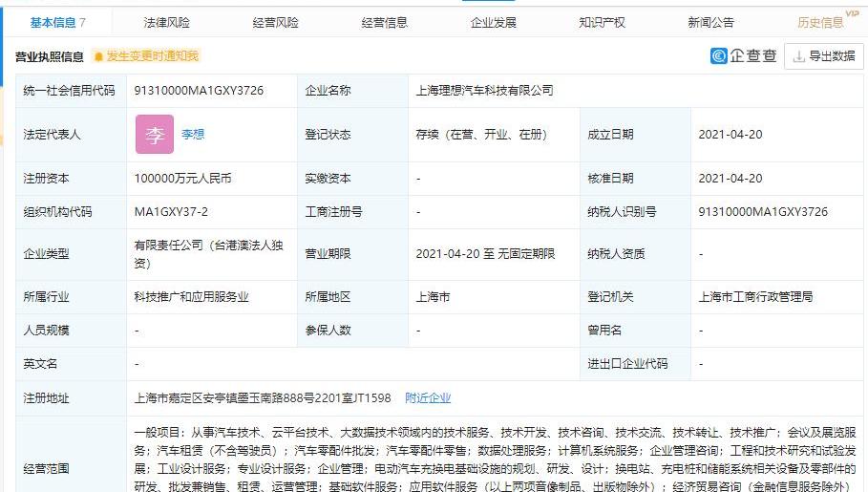Image resolution: width=868 pixels, height=492 pixels.
Task: Click registration authority 上海市工商行政管理局
Action: point(755,297)
